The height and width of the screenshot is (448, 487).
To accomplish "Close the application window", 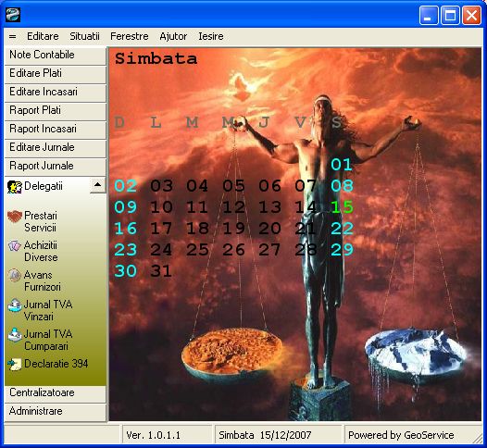I will point(472,15).
